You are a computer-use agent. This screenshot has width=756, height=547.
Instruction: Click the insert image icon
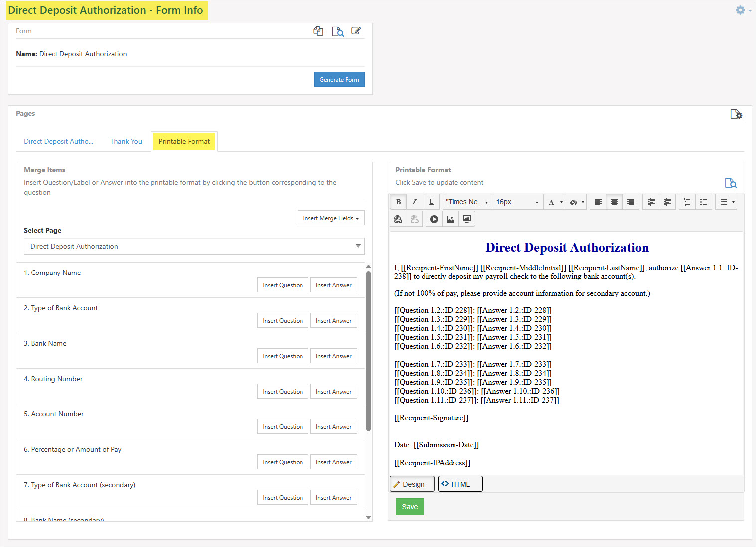tap(451, 219)
